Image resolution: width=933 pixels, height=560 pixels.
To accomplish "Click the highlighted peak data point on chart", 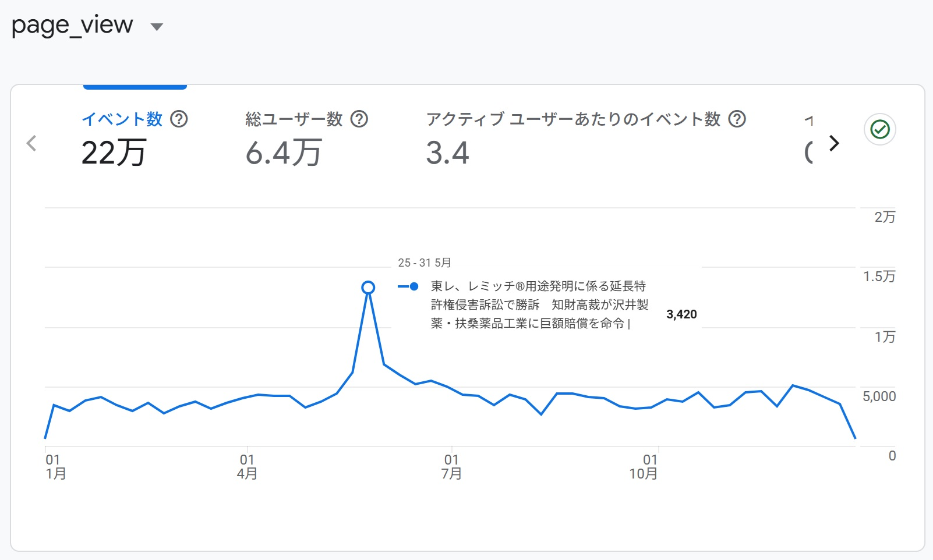I will (x=368, y=288).
